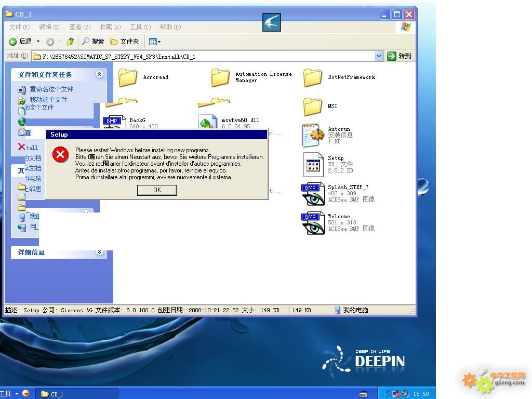
Task: Click the CD_1 folder icon in window title
Action: coord(9,14)
